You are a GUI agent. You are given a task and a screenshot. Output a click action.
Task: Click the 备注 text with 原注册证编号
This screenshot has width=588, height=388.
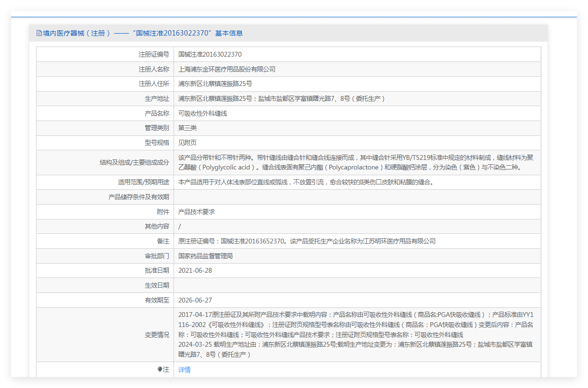click(307, 241)
